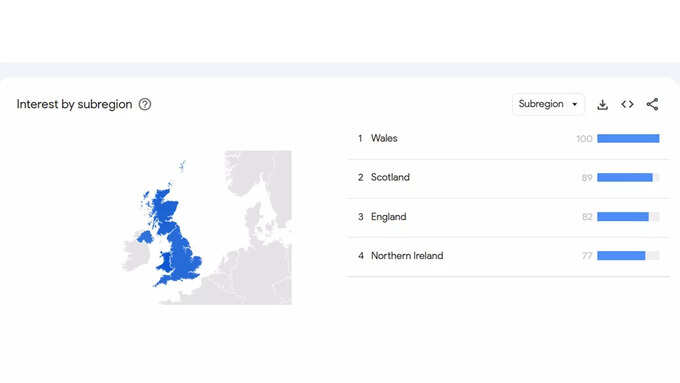Open the Subregion dropdown
Screen dimensions: 680x383
tap(548, 104)
